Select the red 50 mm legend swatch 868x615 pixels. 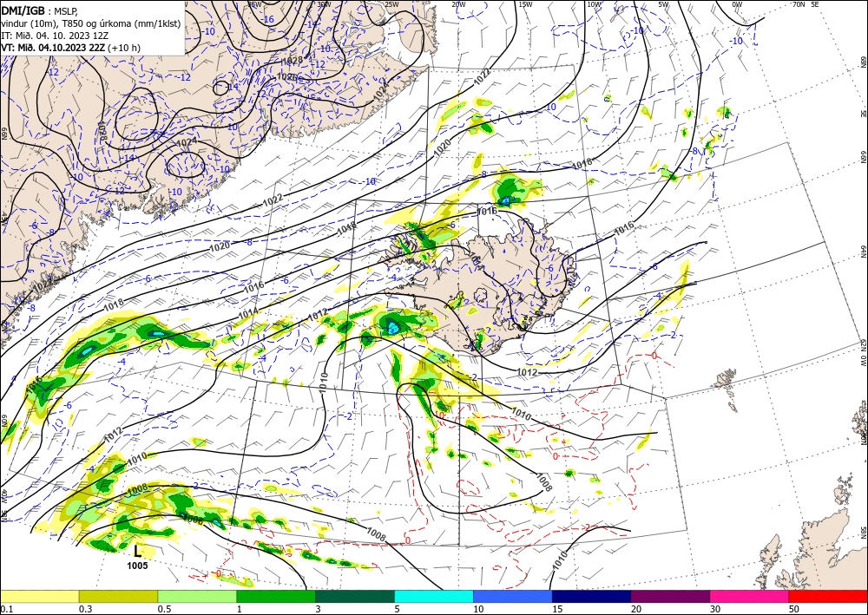828,596
